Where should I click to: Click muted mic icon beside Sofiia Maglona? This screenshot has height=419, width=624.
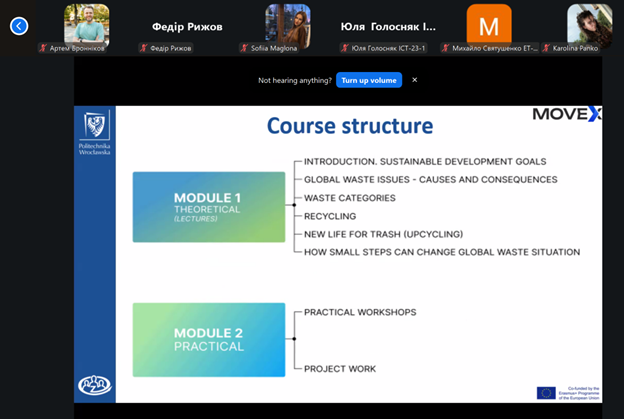(x=244, y=48)
